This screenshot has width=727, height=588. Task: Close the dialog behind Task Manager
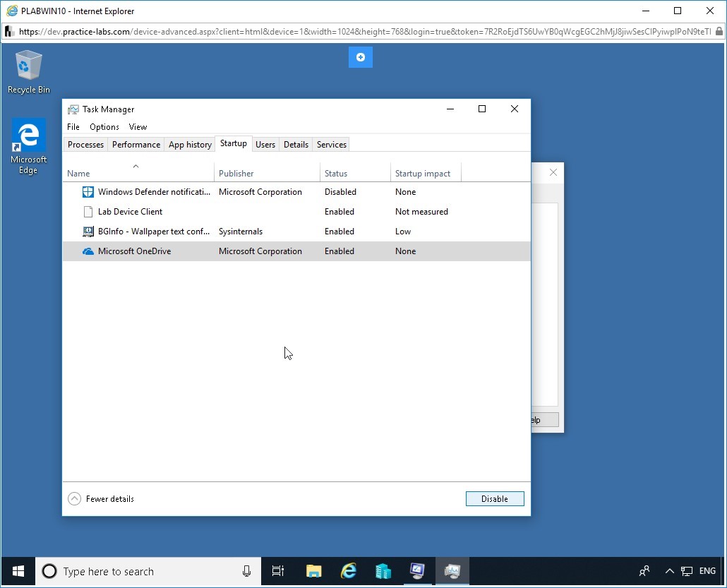pyautogui.click(x=553, y=172)
